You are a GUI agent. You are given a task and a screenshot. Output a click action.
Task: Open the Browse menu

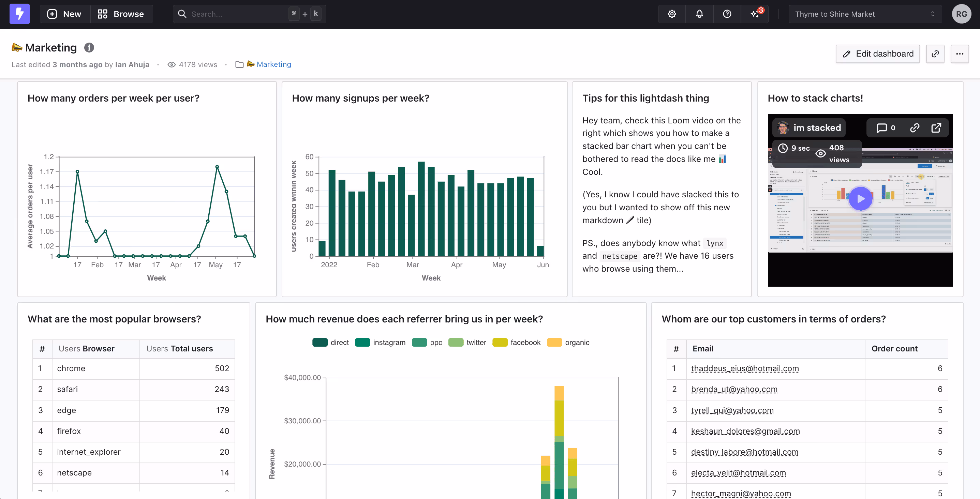[x=121, y=14]
